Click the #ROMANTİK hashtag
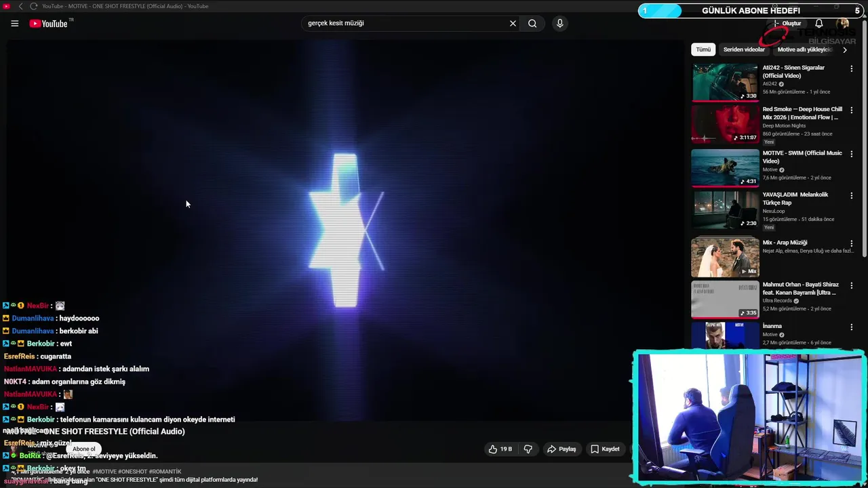 click(x=165, y=471)
